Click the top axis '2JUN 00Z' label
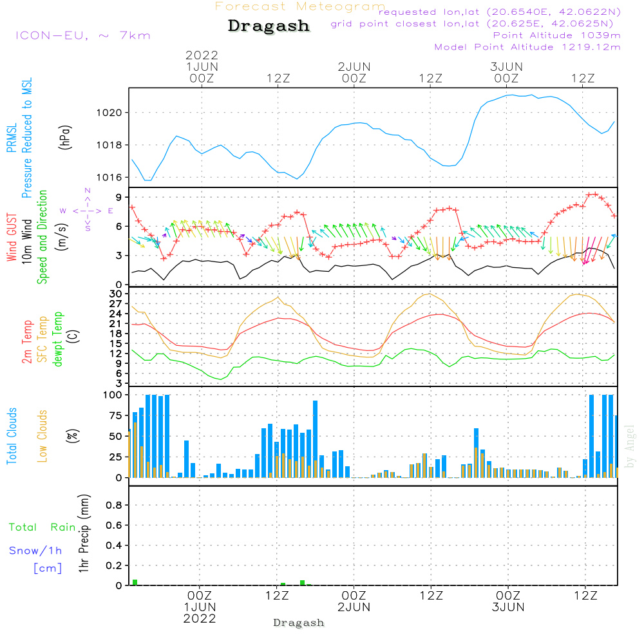 (x=354, y=72)
